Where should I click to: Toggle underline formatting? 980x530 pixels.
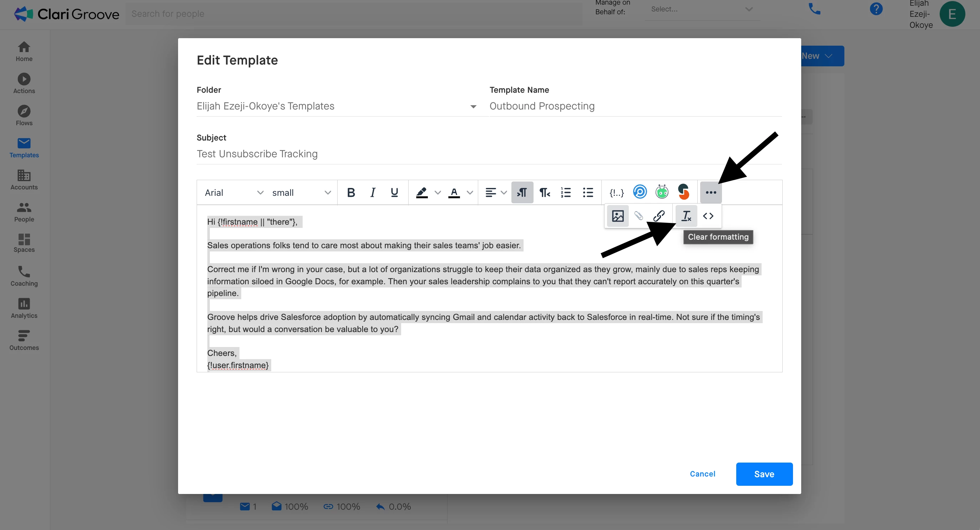coord(394,193)
